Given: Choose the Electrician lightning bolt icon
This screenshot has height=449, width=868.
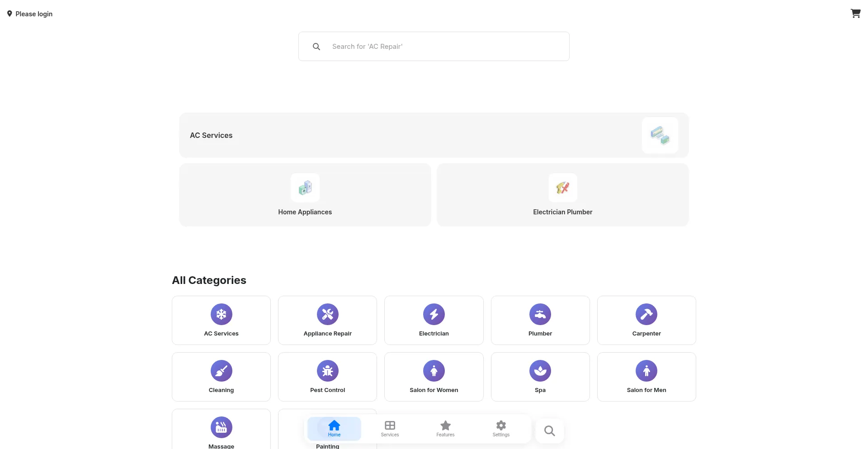Looking at the screenshot, I should coord(434,314).
